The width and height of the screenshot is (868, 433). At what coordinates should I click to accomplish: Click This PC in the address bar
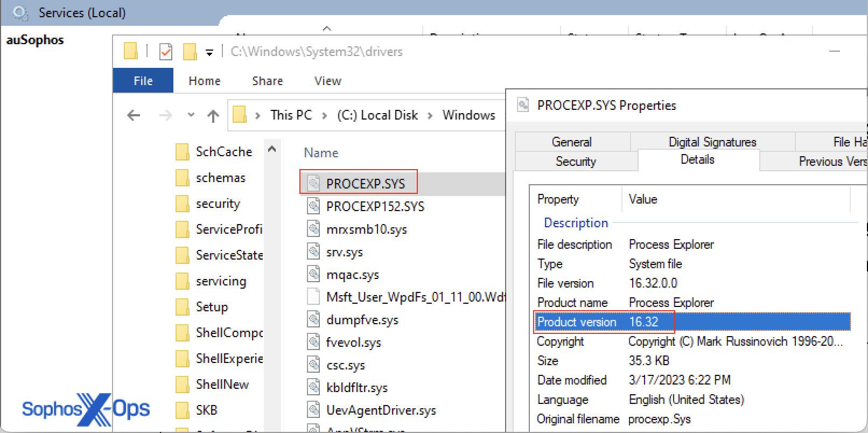pyautogui.click(x=291, y=115)
